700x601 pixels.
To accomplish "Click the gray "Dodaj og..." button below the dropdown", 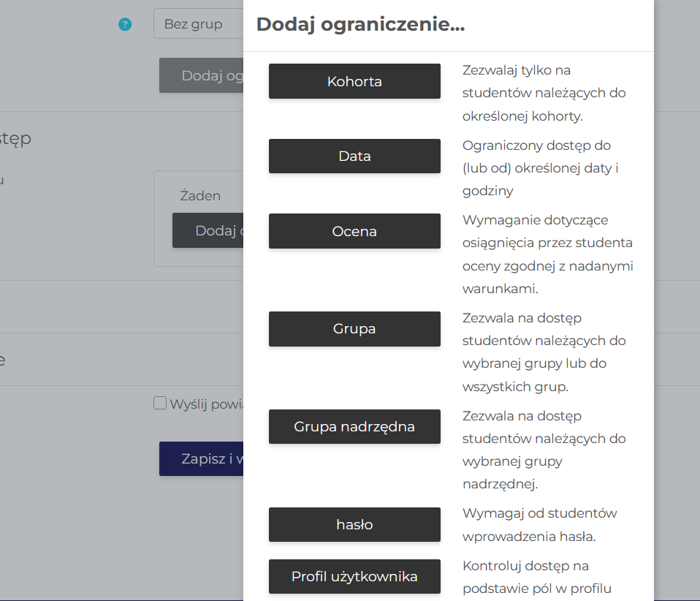I will coord(202,76).
